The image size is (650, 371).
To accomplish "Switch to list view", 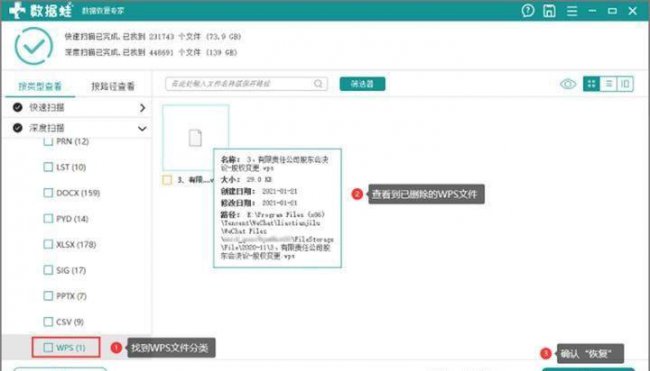I will pos(609,84).
